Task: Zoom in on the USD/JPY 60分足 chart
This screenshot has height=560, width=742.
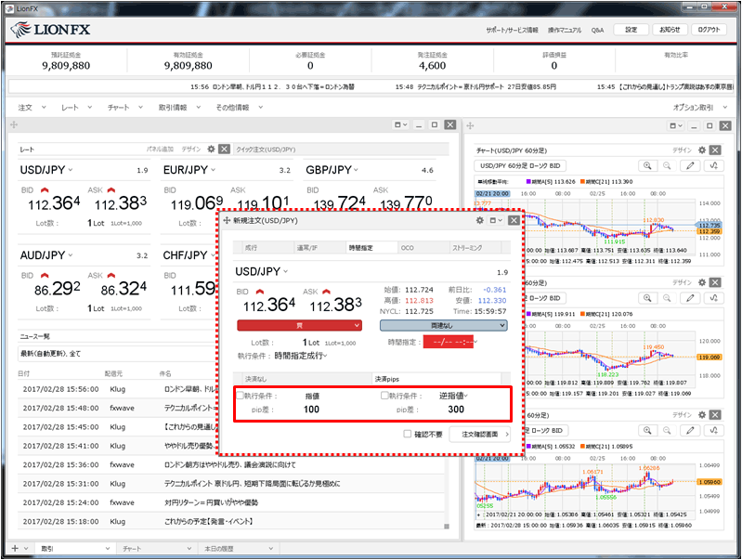Action: [x=647, y=165]
